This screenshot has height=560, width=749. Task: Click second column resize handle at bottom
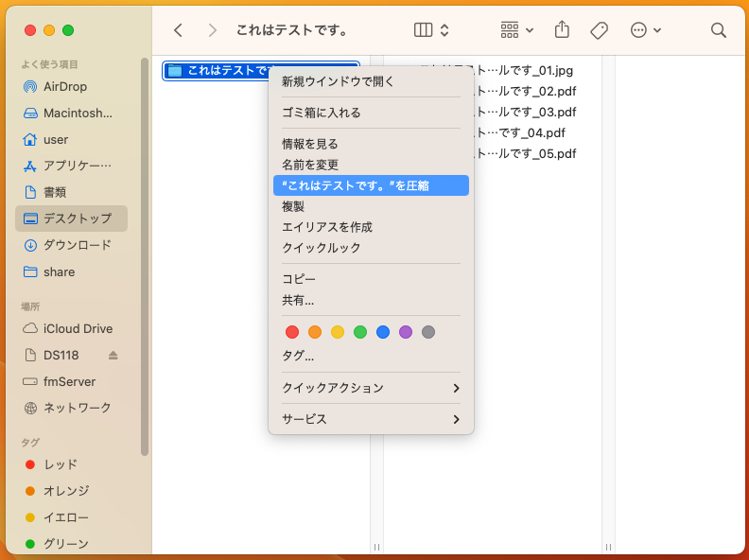(x=609, y=547)
